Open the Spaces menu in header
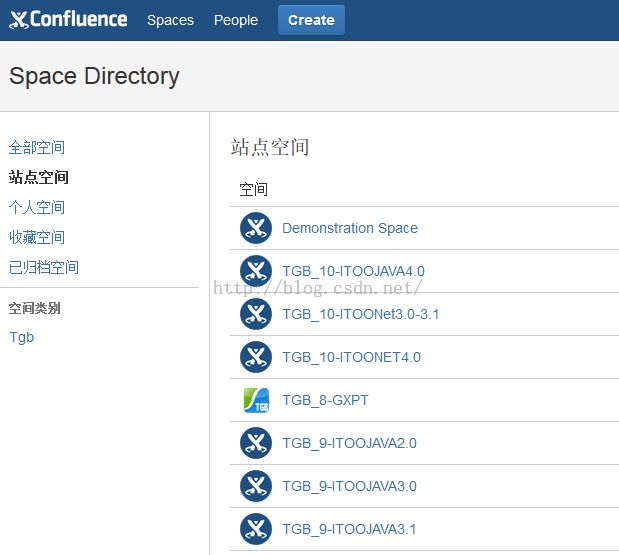The width and height of the screenshot is (619, 555). point(170,20)
